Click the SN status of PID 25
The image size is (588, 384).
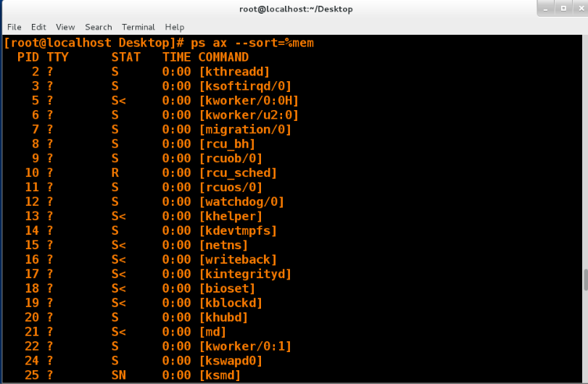(x=118, y=375)
